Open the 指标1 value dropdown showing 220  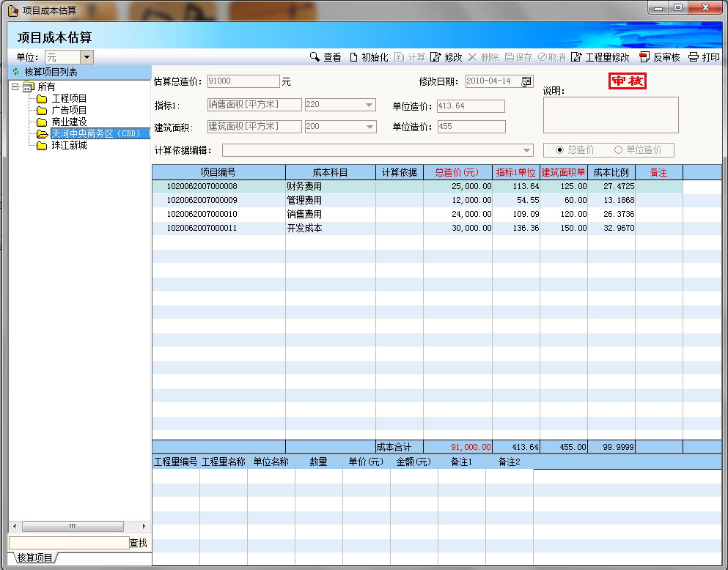coord(369,105)
